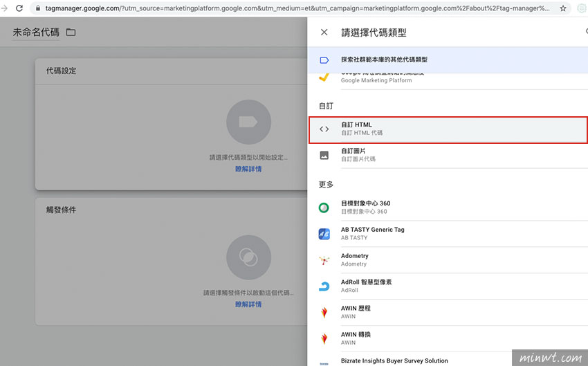The height and width of the screenshot is (366, 588).
Task: Select the 自訂圖片 tag type
Action: 448,155
